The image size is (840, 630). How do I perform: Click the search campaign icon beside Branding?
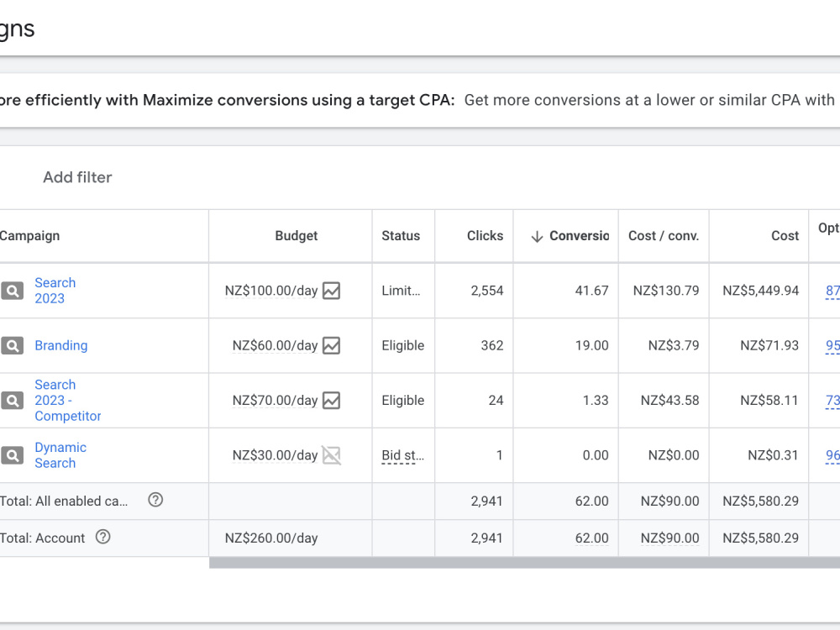pyautogui.click(x=13, y=345)
